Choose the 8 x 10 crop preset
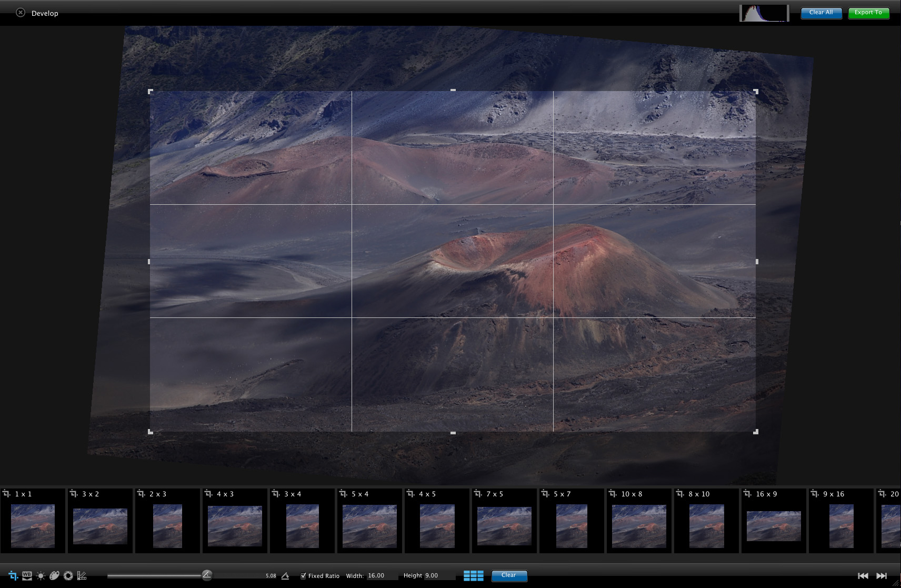901x588 pixels. point(706,521)
